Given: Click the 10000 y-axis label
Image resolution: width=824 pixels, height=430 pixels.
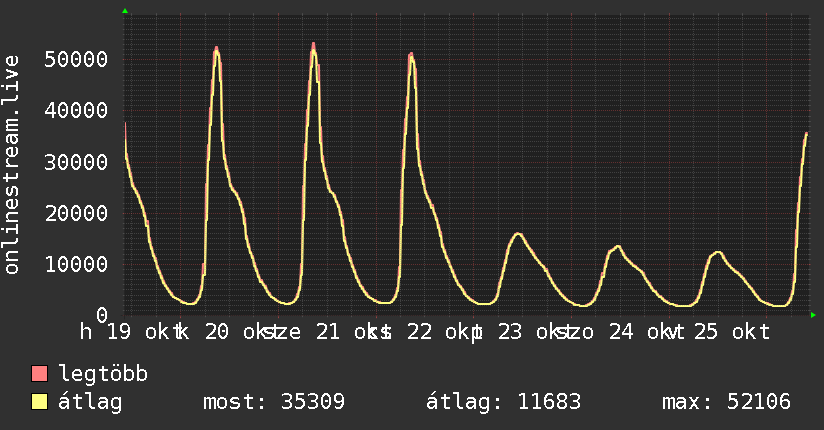Looking at the screenshot, I should click(76, 264).
